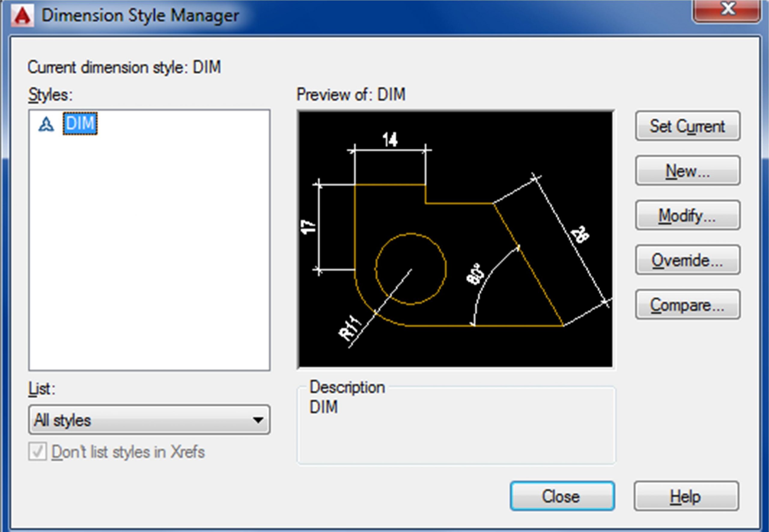Click the dropdown arrow of List combo box

click(257, 420)
